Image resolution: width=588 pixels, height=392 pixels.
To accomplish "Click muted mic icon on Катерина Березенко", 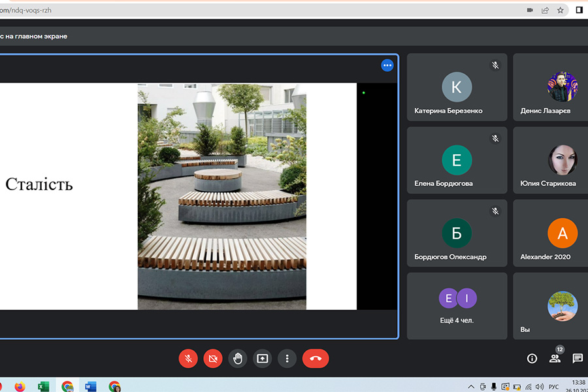I will (495, 65).
